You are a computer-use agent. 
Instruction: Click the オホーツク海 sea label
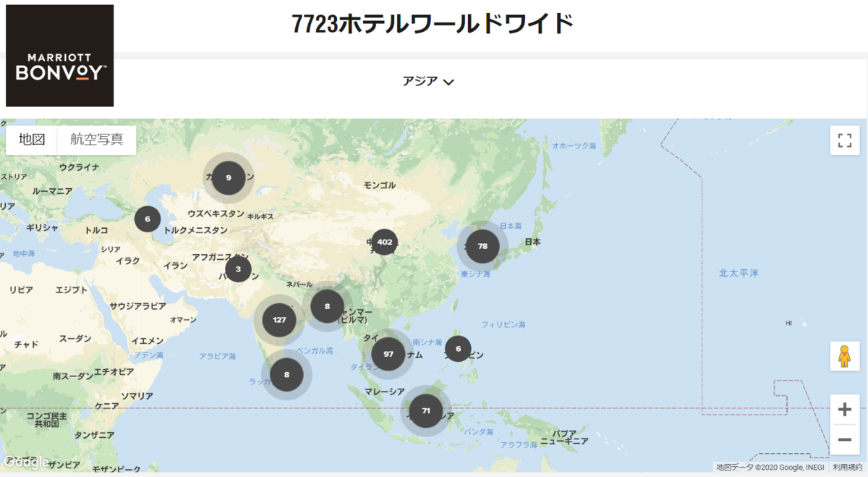574,145
